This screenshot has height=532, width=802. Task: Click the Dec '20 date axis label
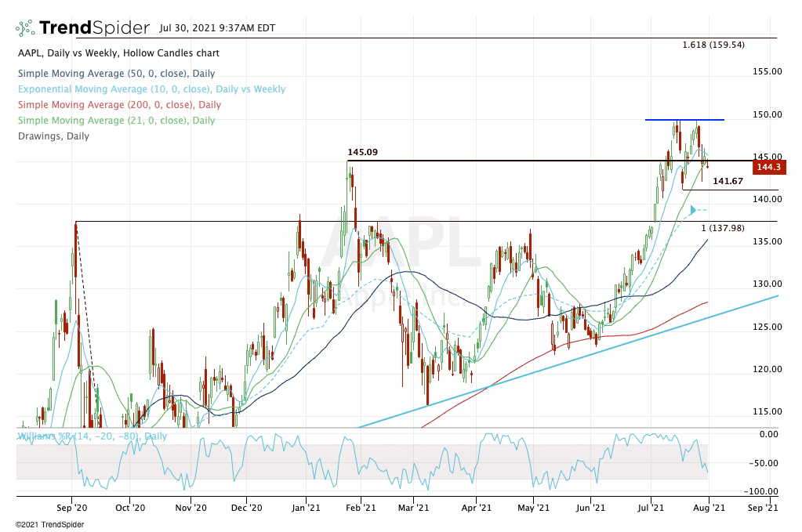[x=246, y=508]
